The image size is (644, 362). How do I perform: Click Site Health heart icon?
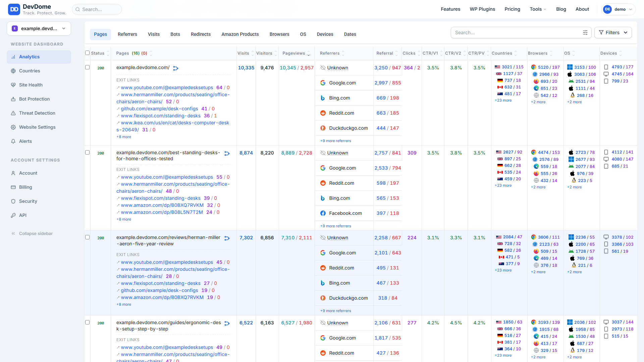pos(13,85)
